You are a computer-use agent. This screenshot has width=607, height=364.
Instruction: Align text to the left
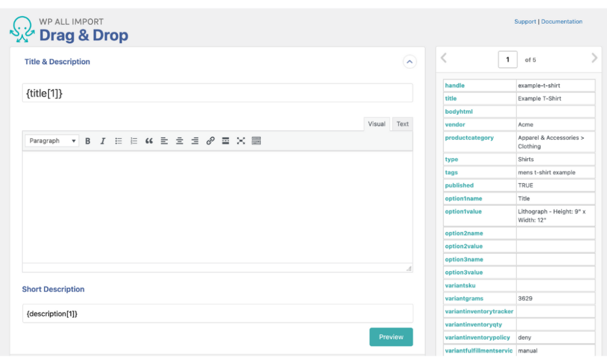(164, 141)
